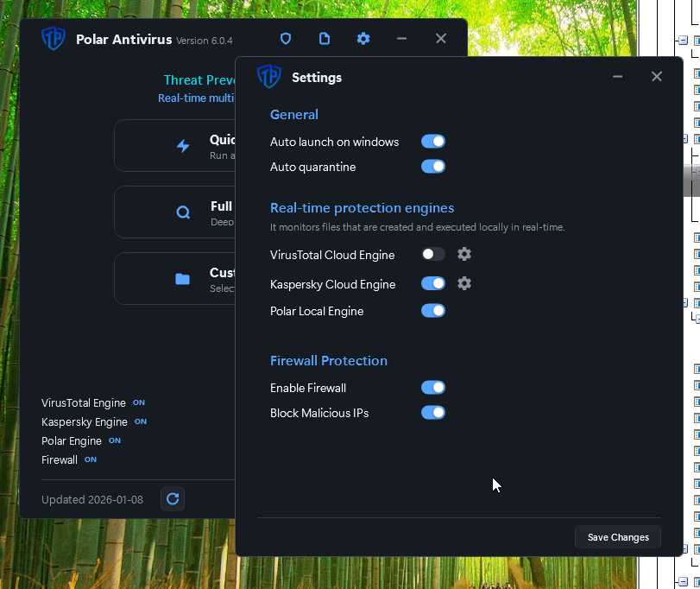Close the Polar Antivirus main window

441,39
